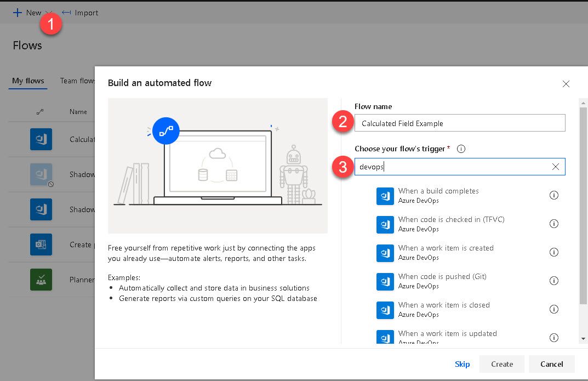
Task: Click the Skip link
Action: 462,364
